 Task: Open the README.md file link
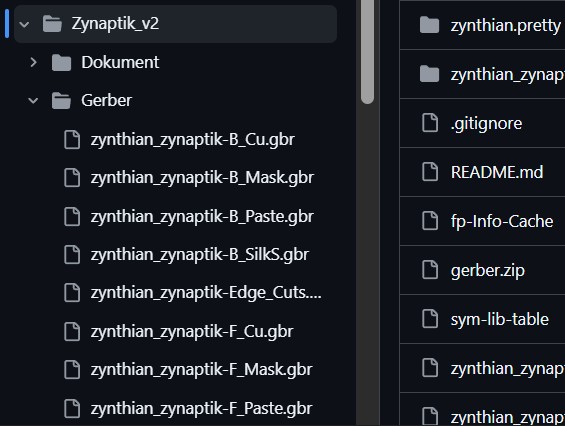[497, 172]
